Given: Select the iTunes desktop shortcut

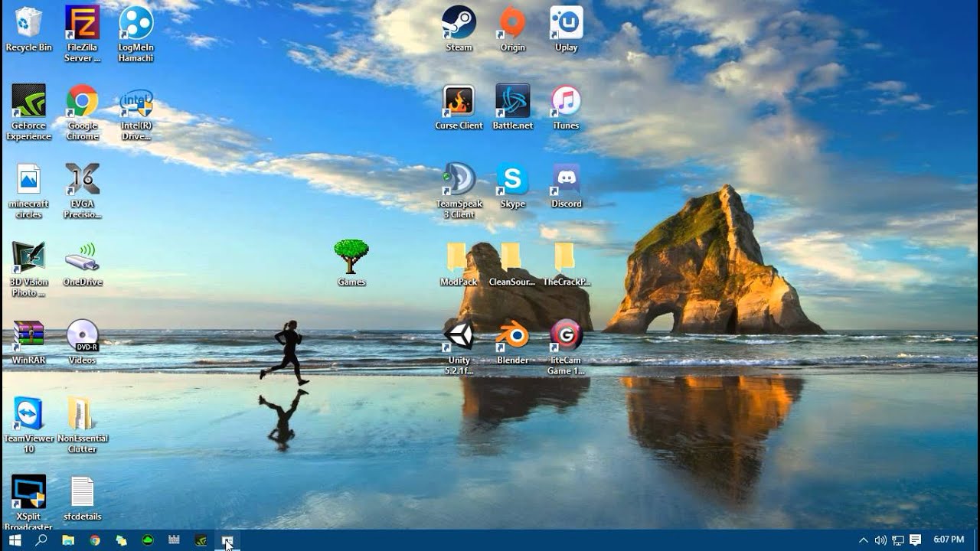Looking at the screenshot, I should click(567, 107).
